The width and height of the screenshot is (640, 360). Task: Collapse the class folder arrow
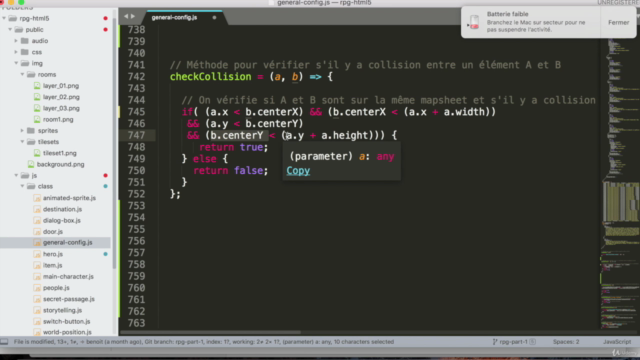(x=22, y=186)
